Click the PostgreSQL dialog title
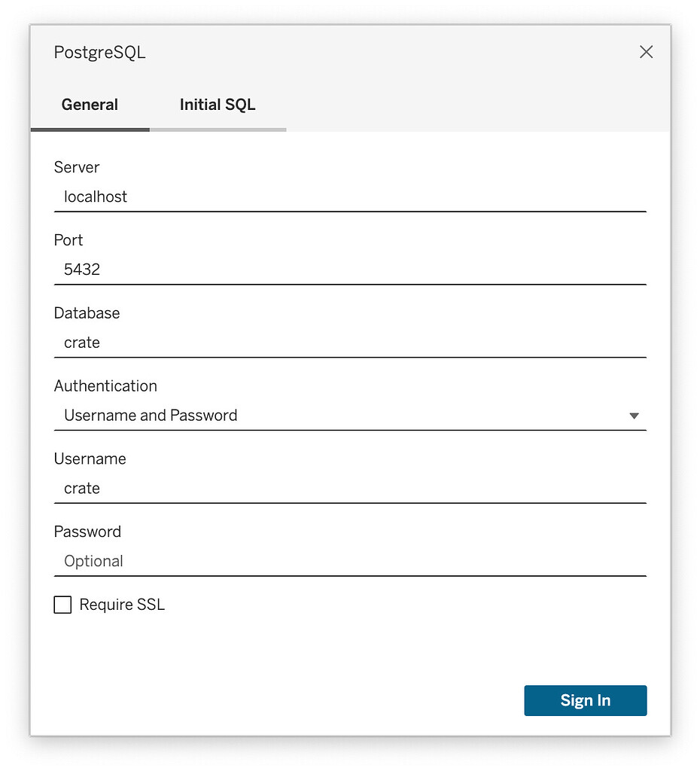The image size is (700, 771). coord(99,53)
